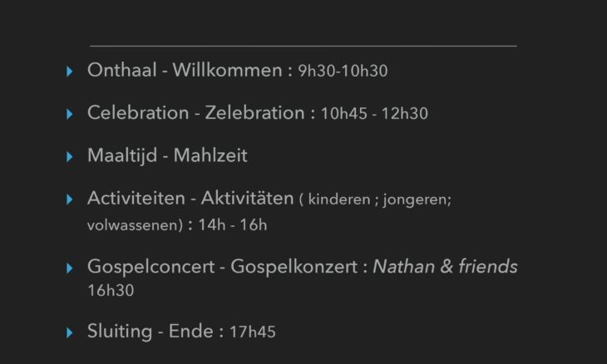Click the arrow bullet before Sluiting
The height and width of the screenshot is (364, 607).
[x=70, y=332]
